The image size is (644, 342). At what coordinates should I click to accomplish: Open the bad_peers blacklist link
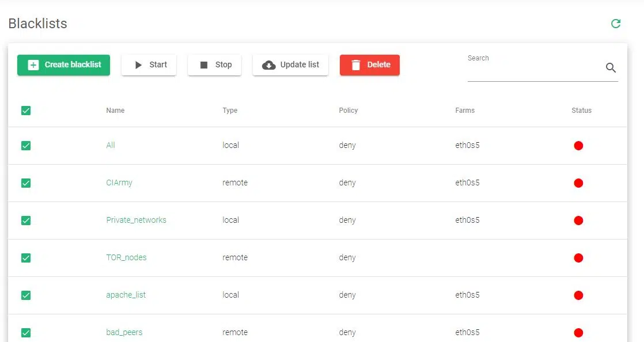click(124, 332)
